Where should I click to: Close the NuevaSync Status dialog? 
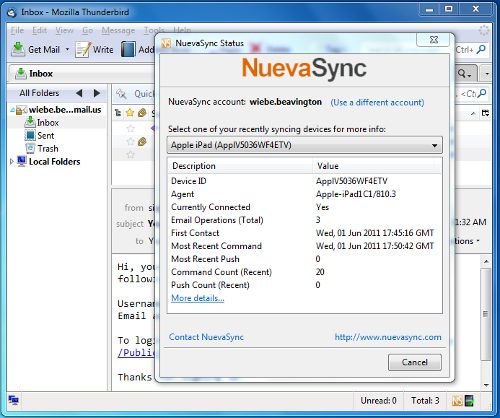(434, 40)
